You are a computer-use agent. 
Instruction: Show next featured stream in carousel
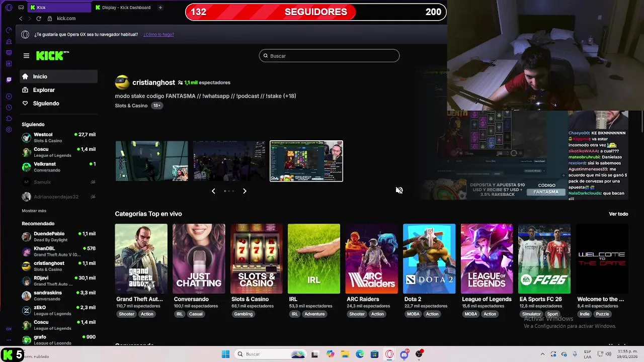(x=245, y=191)
